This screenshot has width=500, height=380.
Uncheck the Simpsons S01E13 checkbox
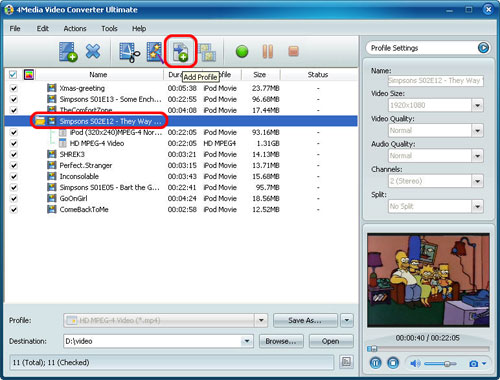(14, 99)
